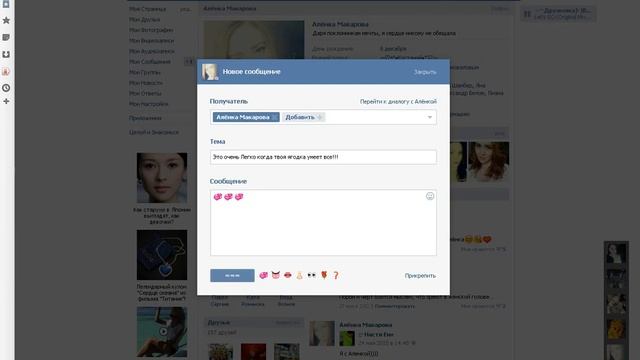Image resolution: width=640 pixels, height=360 pixels.
Task: Click the blue send message button
Action: tap(232, 276)
